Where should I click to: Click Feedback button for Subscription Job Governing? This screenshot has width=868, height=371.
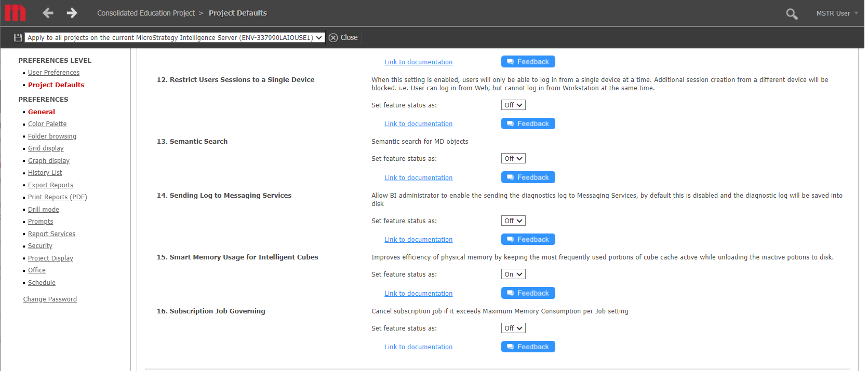coord(528,347)
